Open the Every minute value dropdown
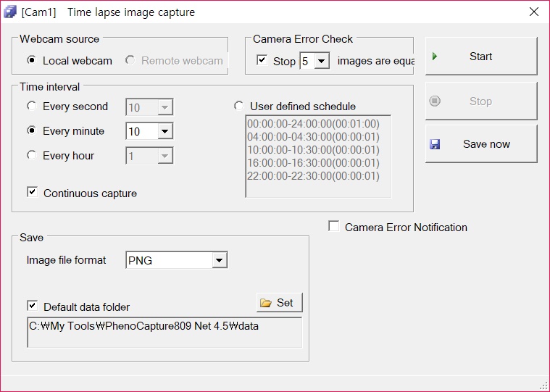 tap(165, 132)
